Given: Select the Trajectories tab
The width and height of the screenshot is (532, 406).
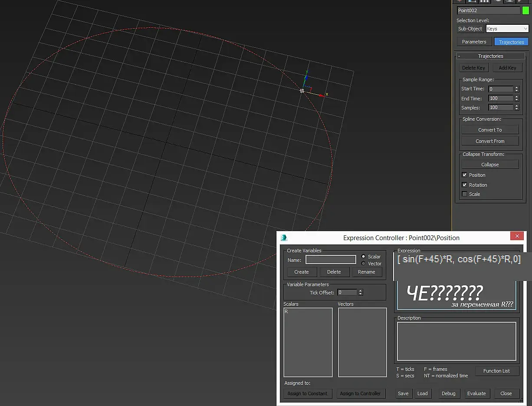Looking at the screenshot, I should 511,42.
